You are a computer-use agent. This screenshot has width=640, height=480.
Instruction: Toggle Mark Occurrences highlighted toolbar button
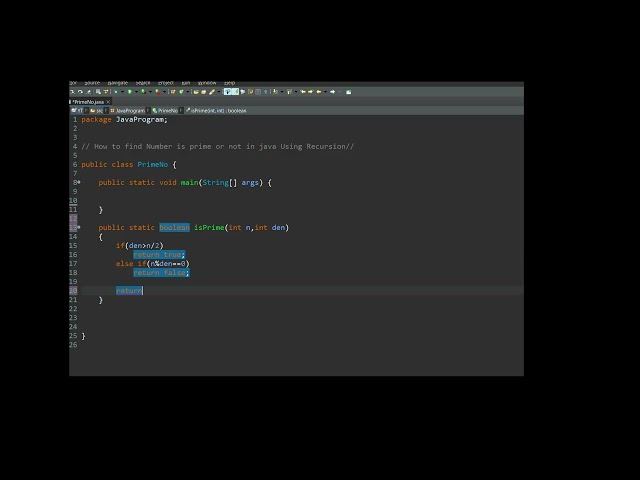pyautogui.click(x=228, y=92)
